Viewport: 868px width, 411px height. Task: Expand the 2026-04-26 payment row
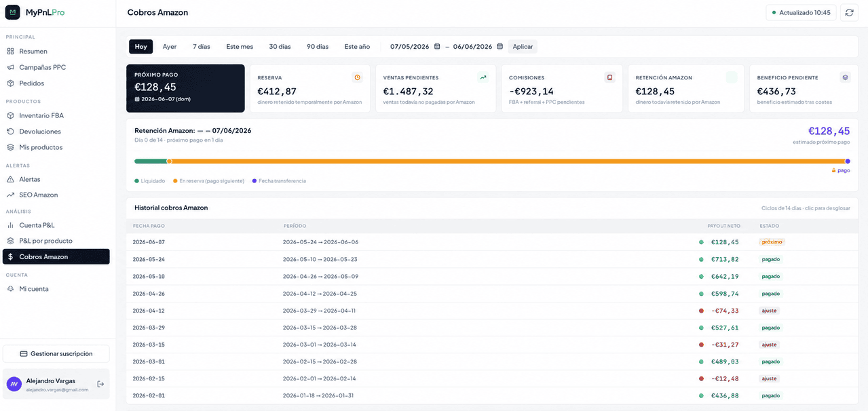[492, 294]
